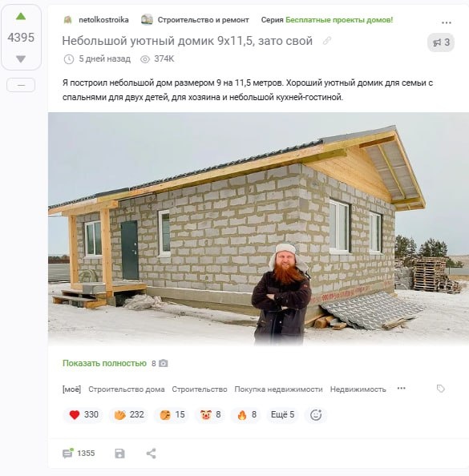Expand the post with Показать полностью
Viewport: 469px width, 476px height.
click(104, 363)
